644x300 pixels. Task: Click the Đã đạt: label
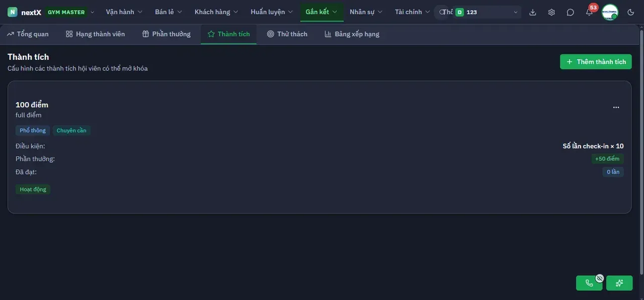26,172
